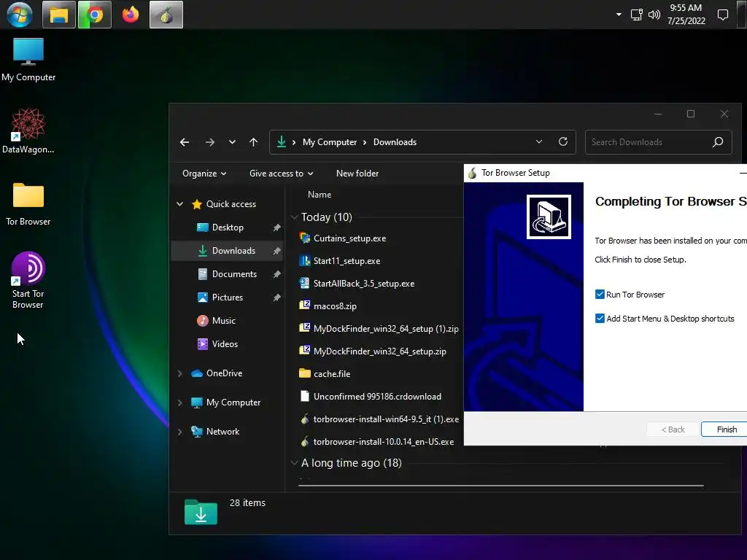Open the Organize dropdown menu

(x=204, y=174)
